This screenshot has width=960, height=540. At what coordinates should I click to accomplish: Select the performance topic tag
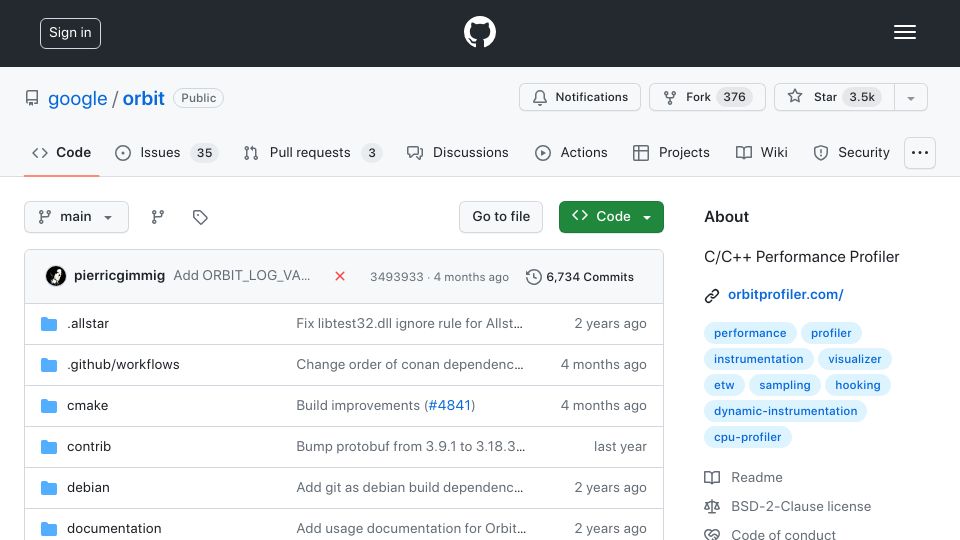pyautogui.click(x=750, y=333)
